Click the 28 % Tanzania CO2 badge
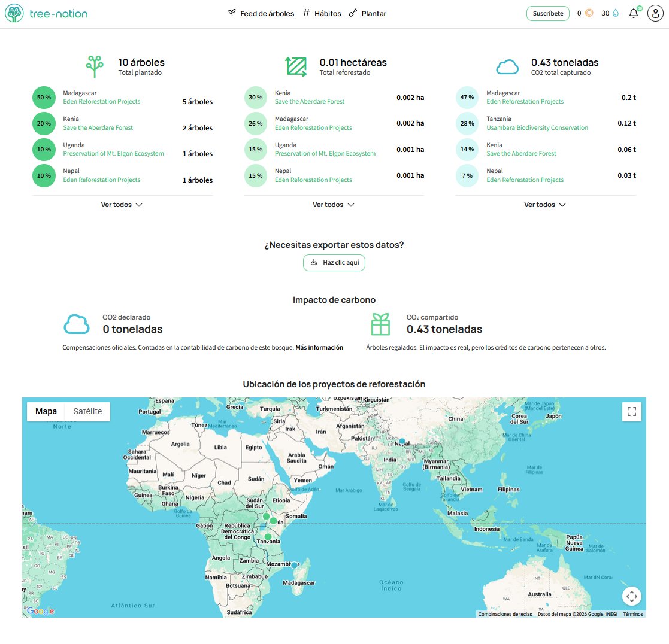This screenshot has width=669, height=644. pyautogui.click(x=467, y=124)
